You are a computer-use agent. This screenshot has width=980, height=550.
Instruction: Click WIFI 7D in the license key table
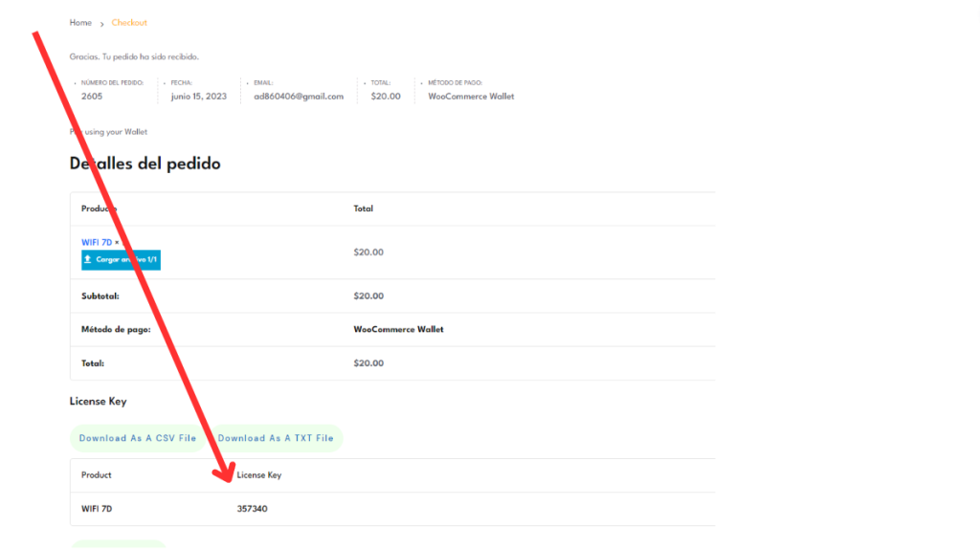[x=97, y=509]
